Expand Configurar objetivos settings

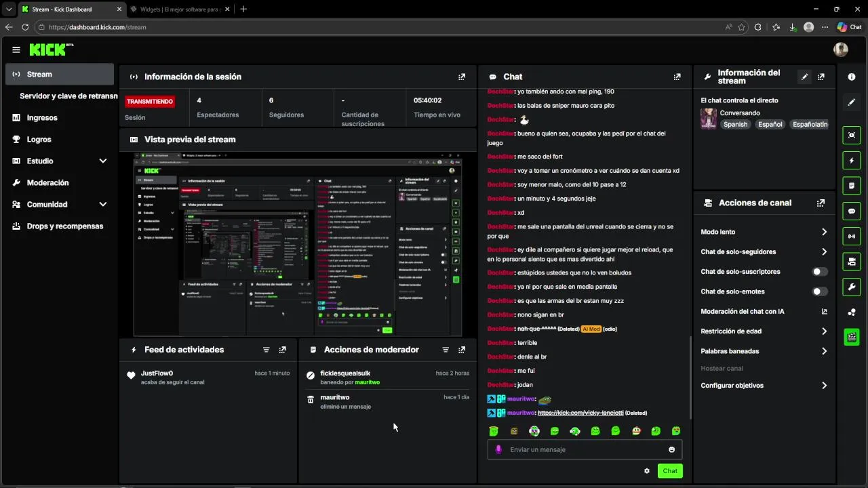coord(824,386)
